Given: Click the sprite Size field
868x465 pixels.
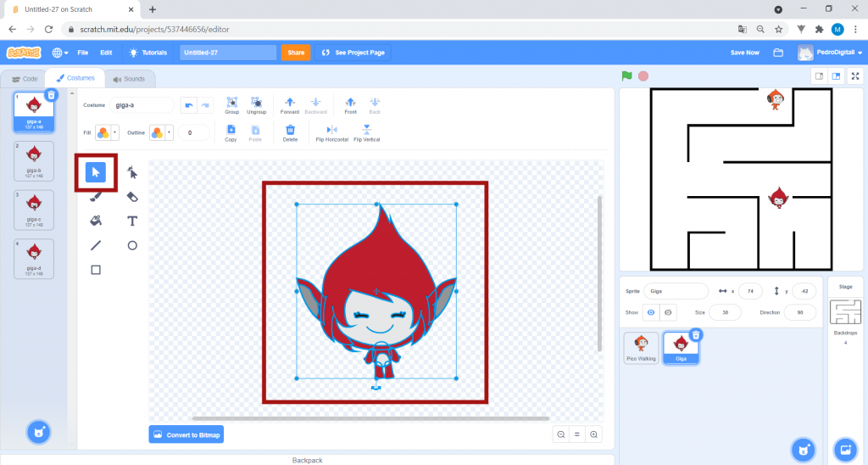Looking at the screenshot, I should tap(726, 312).
